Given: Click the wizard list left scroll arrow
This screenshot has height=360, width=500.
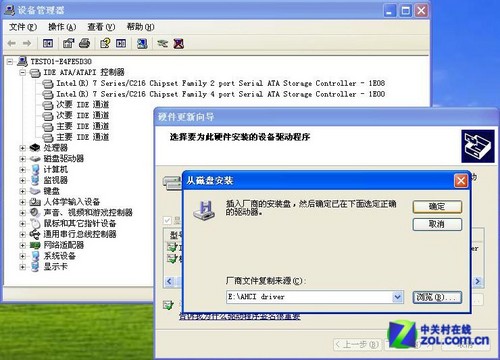Looking at the screenshot, I should (x=169, y=281).
